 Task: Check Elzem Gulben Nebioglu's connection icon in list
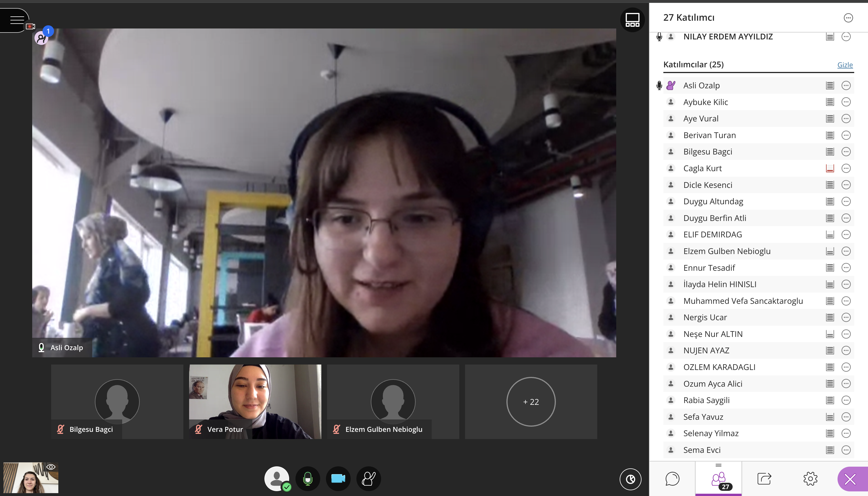point(830,251)
